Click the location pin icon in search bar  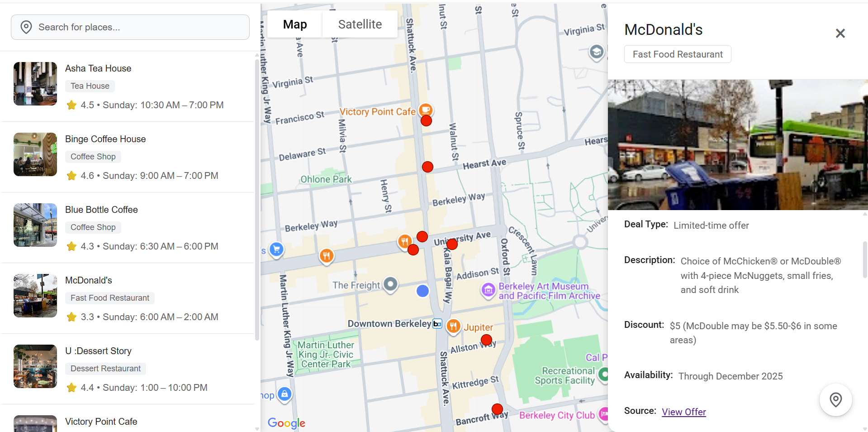[x=26, y=27]
